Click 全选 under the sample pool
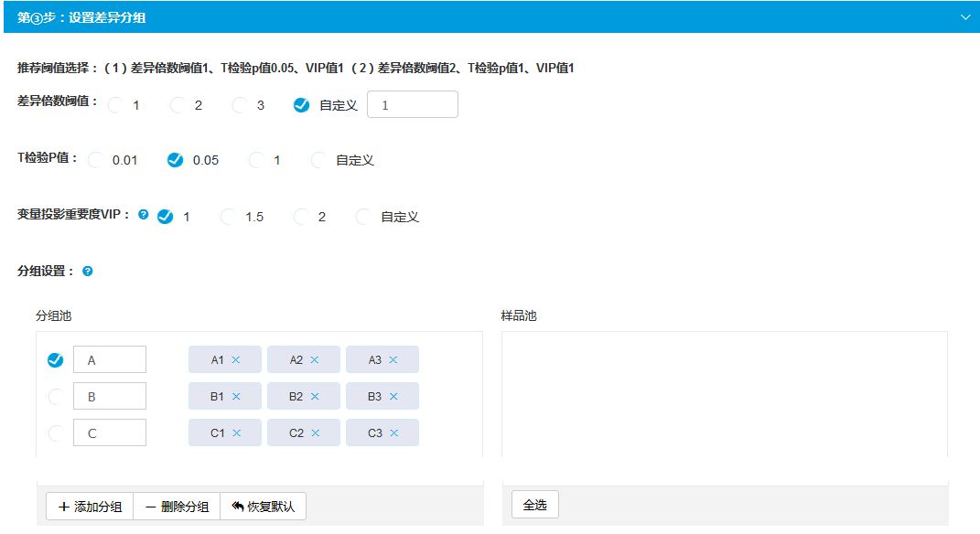Viewport: 980px width, 534px height. [x=534, y=505]
